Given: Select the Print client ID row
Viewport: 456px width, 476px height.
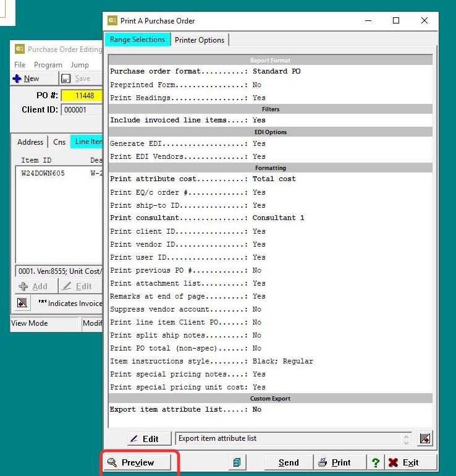Looking at the screenshot, I should pyautogui.click(x=270, y=231).
